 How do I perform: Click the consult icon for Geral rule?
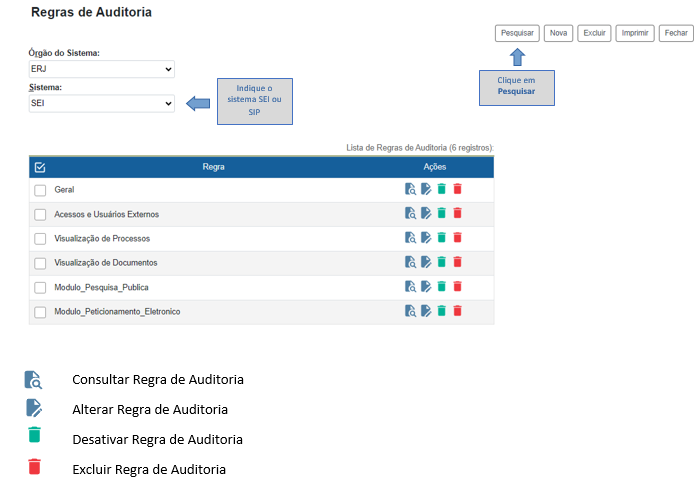point(410,189)
